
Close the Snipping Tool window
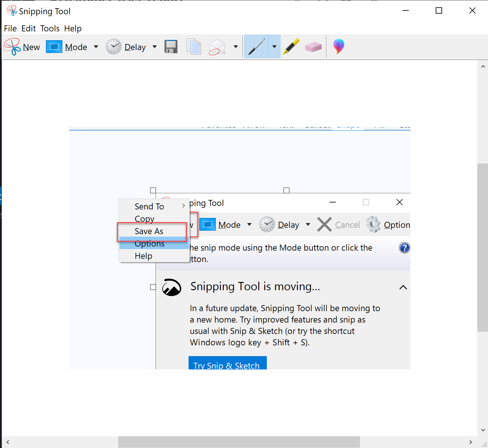point(472,11)
